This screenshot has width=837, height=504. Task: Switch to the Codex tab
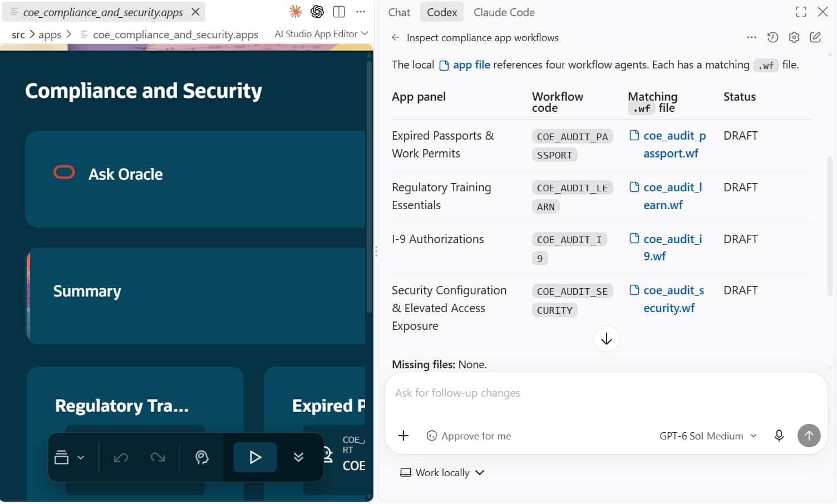[442, 12]
